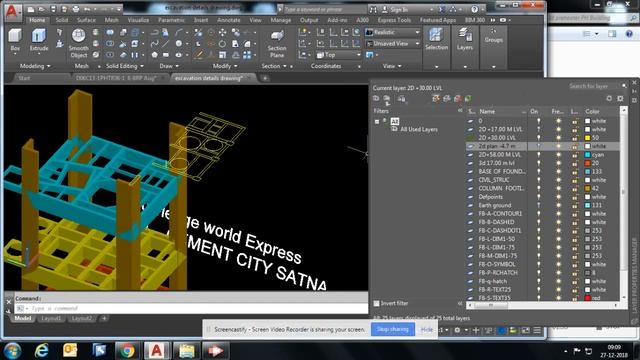Open Outlook from the taskbar

click(70, 350)
